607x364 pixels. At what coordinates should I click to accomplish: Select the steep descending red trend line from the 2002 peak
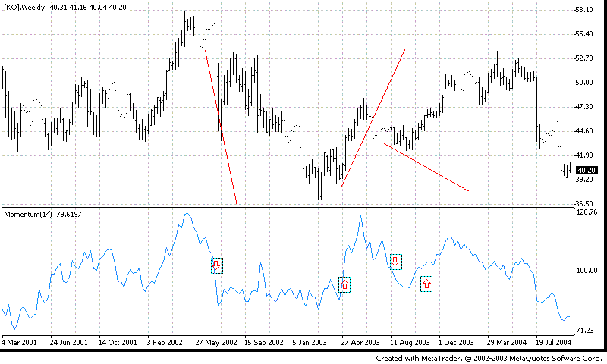click(x=221, y=127)
